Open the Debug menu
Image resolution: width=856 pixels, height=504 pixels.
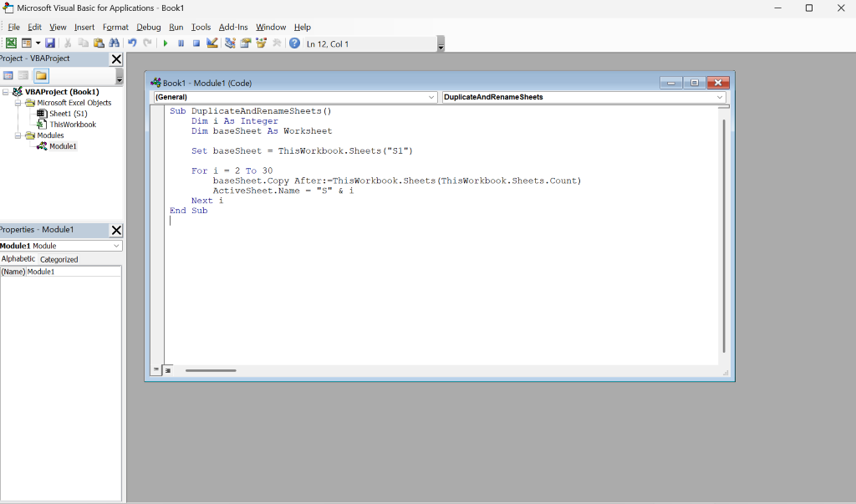(149, 27)
